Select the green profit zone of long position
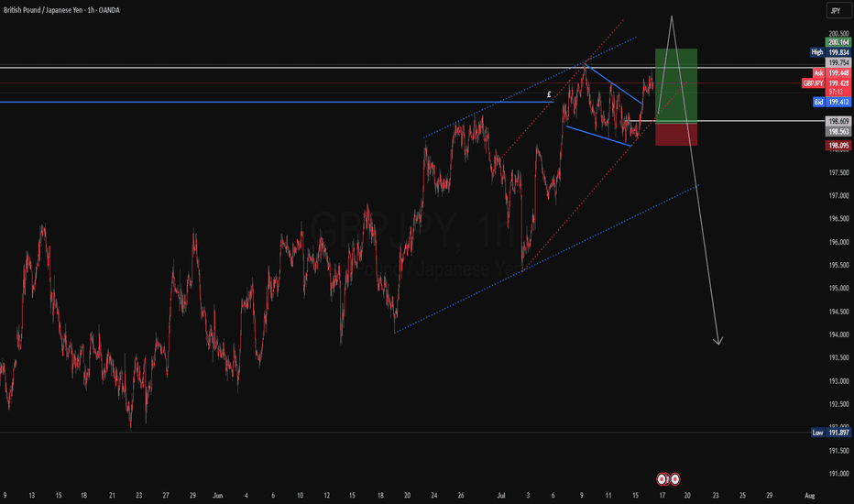The image size is (854, 504). (x=676, y=86)
